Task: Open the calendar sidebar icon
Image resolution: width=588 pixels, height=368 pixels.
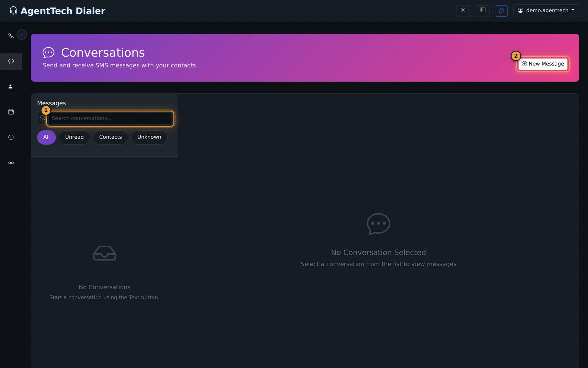Action: [x=11, y=112]
